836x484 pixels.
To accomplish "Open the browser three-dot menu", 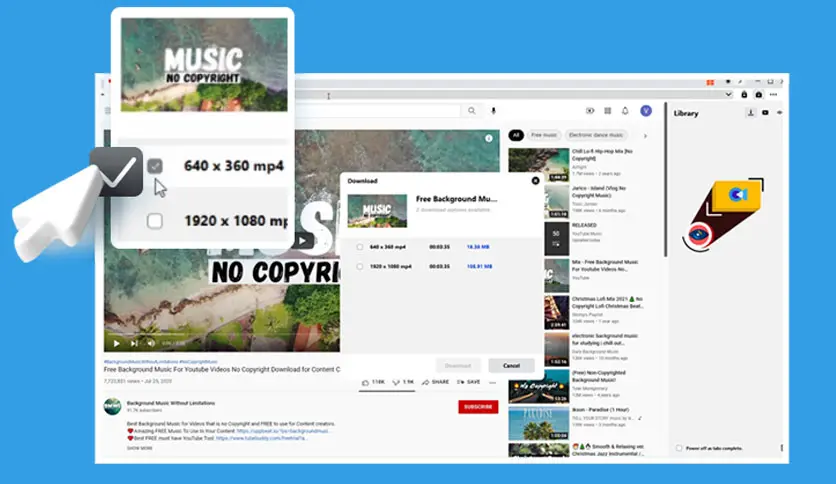I will [774, 94].
